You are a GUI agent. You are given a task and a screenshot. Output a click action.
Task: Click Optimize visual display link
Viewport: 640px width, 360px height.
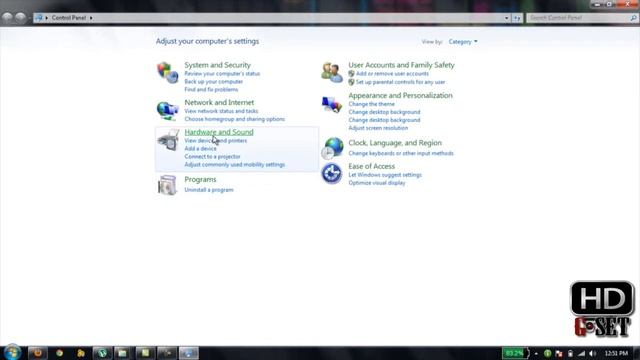point(377,183)
